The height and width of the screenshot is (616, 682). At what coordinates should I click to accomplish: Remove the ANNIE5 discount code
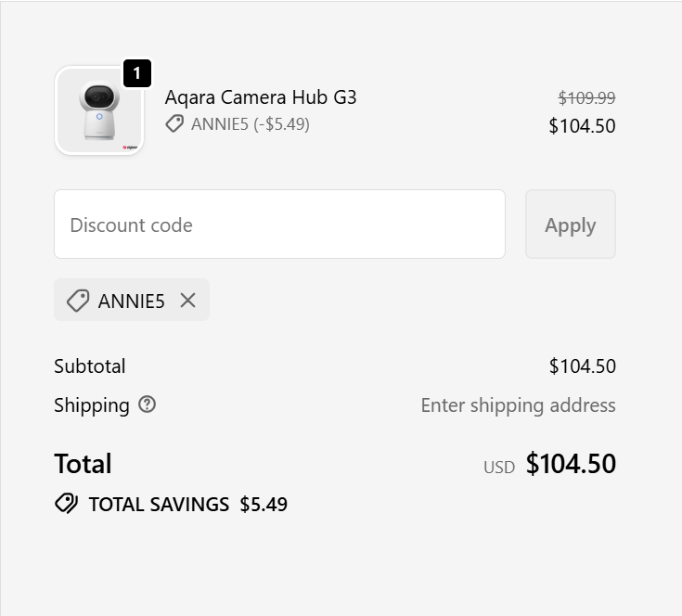[x=188, y=301]
